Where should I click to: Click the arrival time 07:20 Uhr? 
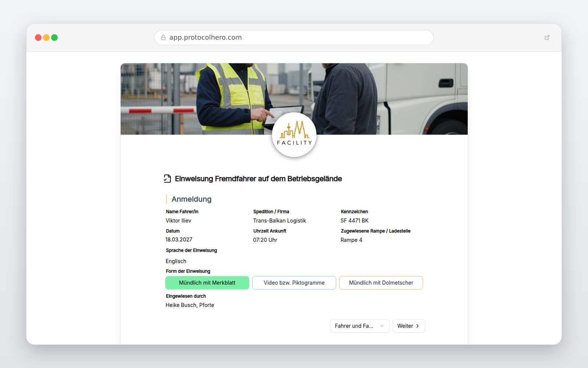(x=265, y=240)
